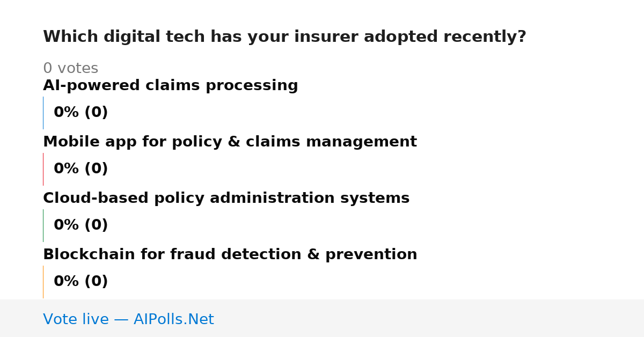Screen dimensions: 644x337
Task: Click the blue result bar for AI-powered claims
Action: pyautogui.click(x=43, y=113)
